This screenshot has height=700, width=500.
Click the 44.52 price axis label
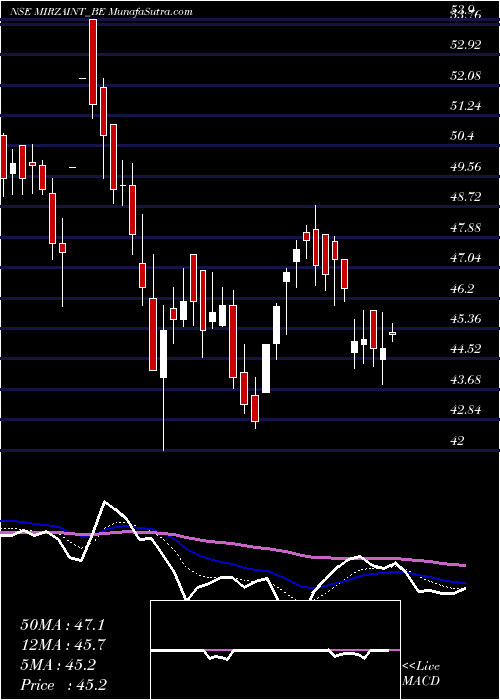466,349
